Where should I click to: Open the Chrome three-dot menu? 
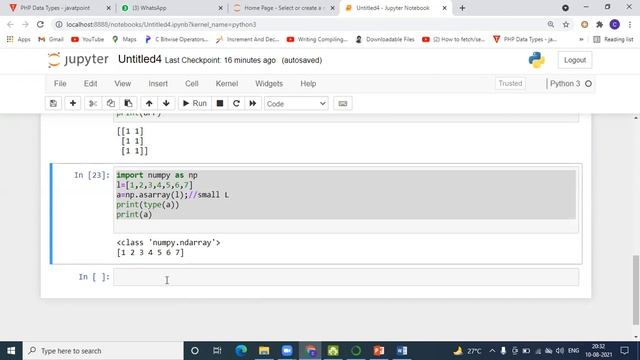point(630,24)
